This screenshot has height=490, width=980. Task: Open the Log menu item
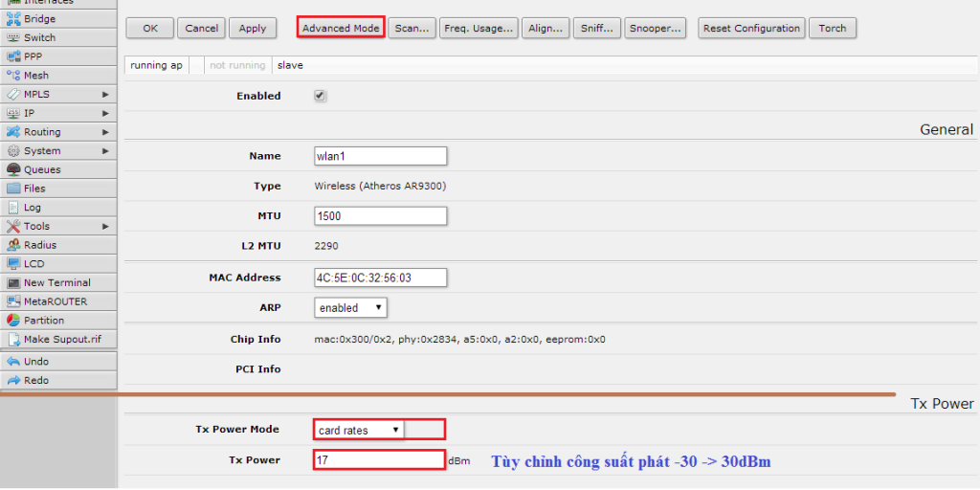coord(33,208)
